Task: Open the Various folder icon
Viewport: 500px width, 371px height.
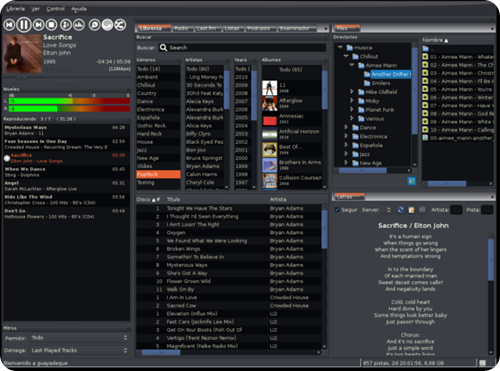Action: coord(361,118)
